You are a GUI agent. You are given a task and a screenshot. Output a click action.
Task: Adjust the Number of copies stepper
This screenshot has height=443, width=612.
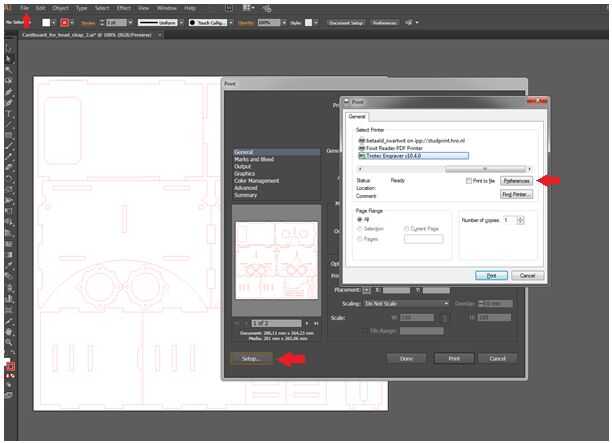520,221
